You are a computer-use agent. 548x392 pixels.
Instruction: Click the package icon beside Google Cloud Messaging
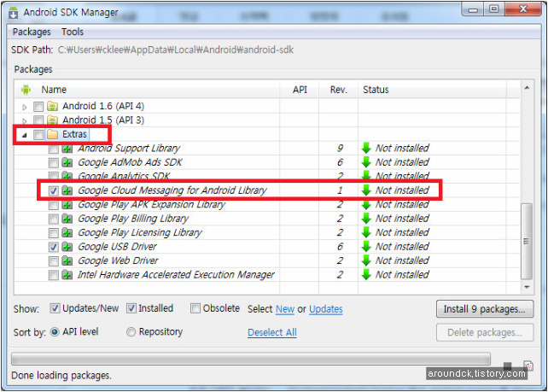[x=67, y=190]
